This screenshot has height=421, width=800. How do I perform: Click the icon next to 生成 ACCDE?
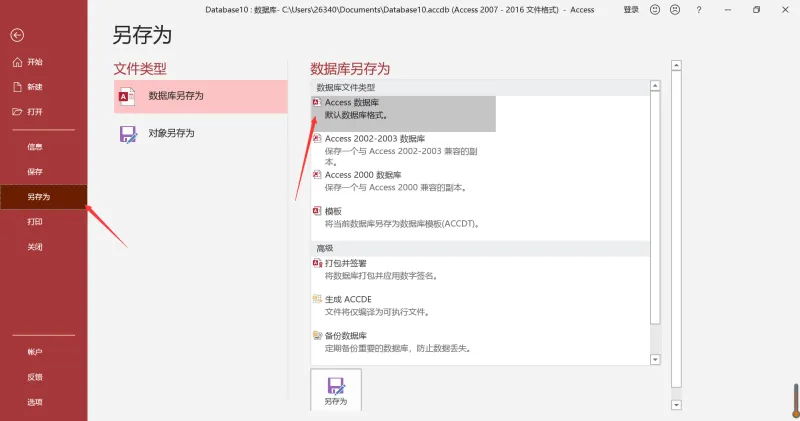tap(317, 299)
